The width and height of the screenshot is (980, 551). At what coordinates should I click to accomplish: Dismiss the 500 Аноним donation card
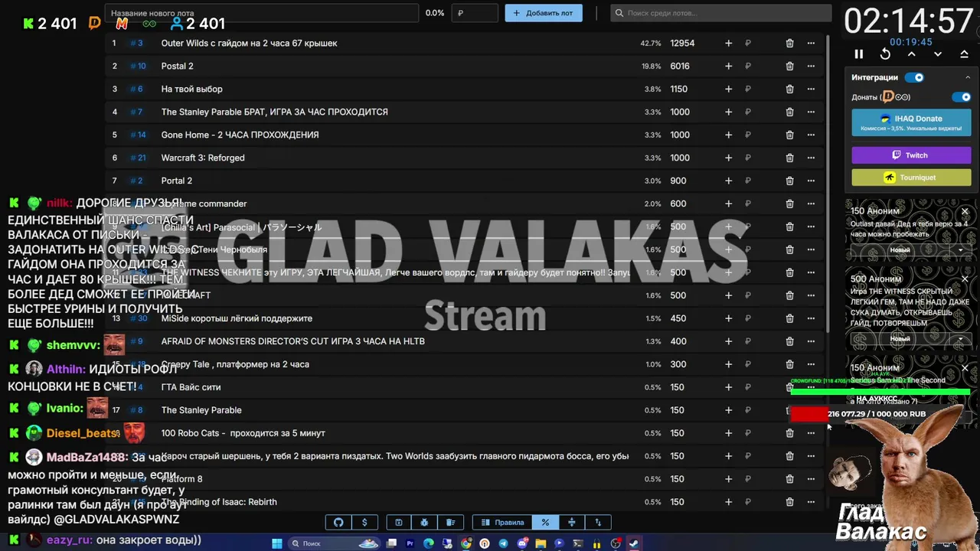click(x=965, y=279)
